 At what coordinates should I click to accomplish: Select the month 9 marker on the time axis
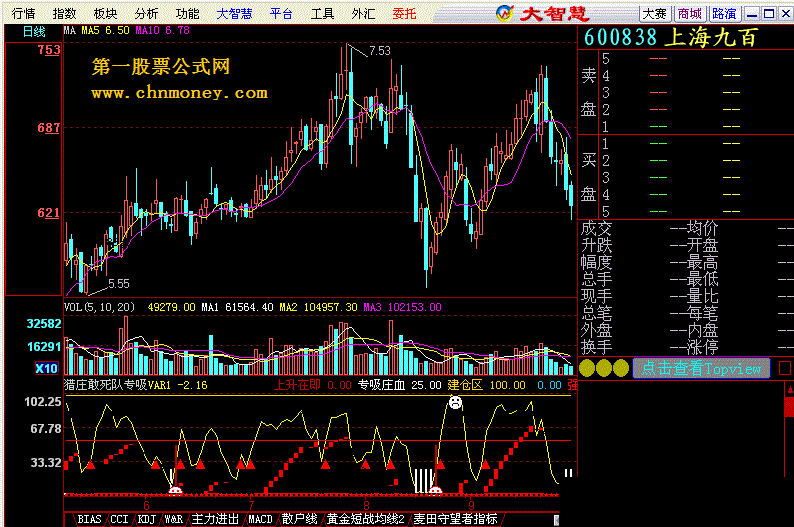[x=471, y=505]
